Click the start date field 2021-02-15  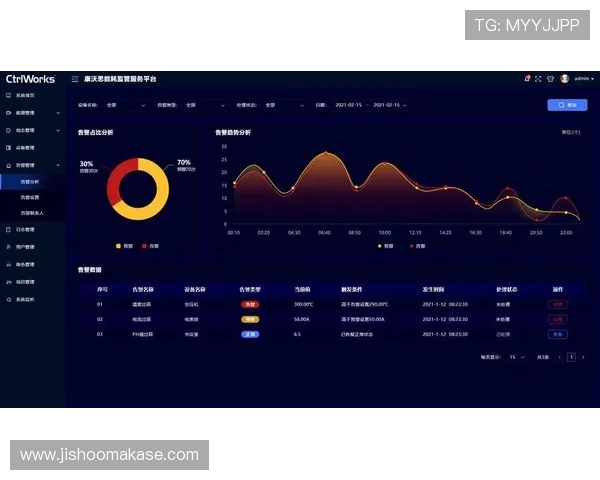pos(348,104)
